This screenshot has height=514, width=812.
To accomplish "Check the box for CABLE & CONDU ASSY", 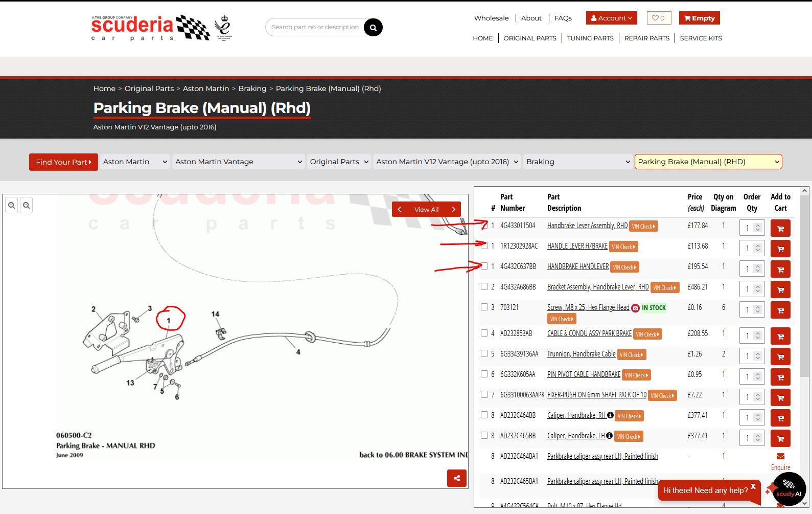I will (484, 333).
